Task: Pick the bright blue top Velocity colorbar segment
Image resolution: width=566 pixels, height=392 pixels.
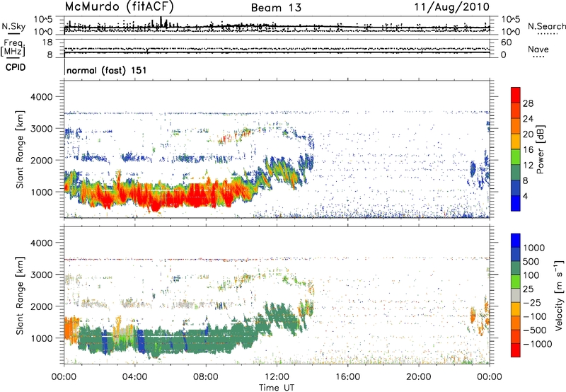Action: pos(516,241)
